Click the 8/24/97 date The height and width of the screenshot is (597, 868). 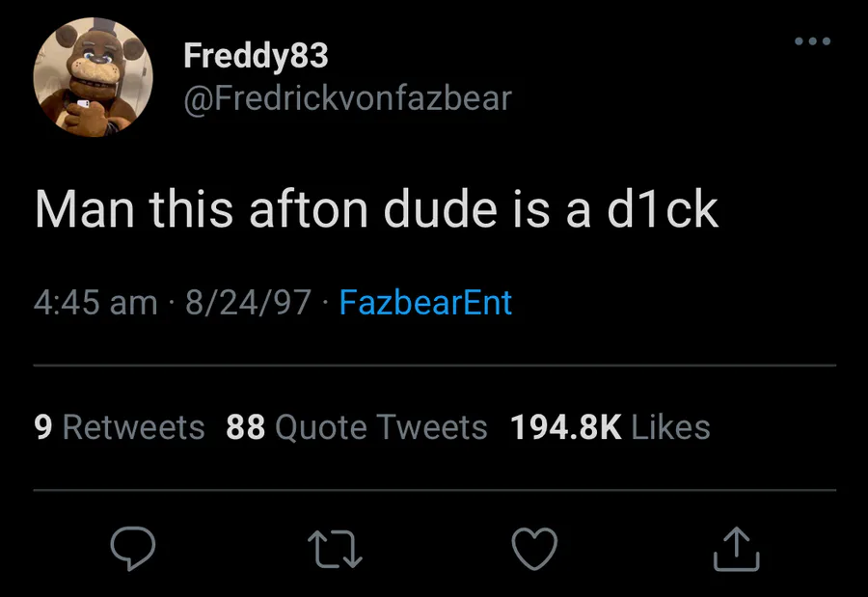pyautogui.click(x=247, y=303)
